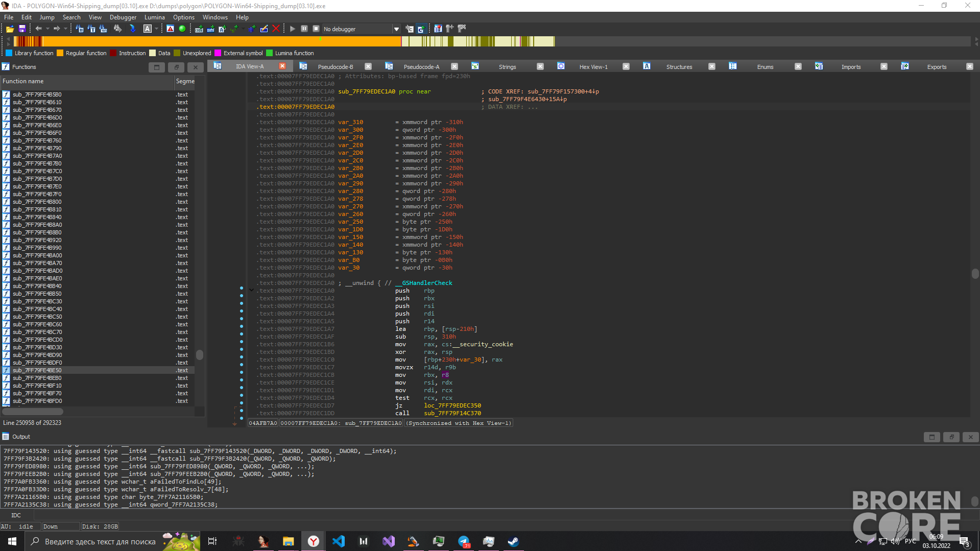Viewport: 980px width, 551px height.
Task: Click the Segment column header in Functions
Action: (185, 81)
